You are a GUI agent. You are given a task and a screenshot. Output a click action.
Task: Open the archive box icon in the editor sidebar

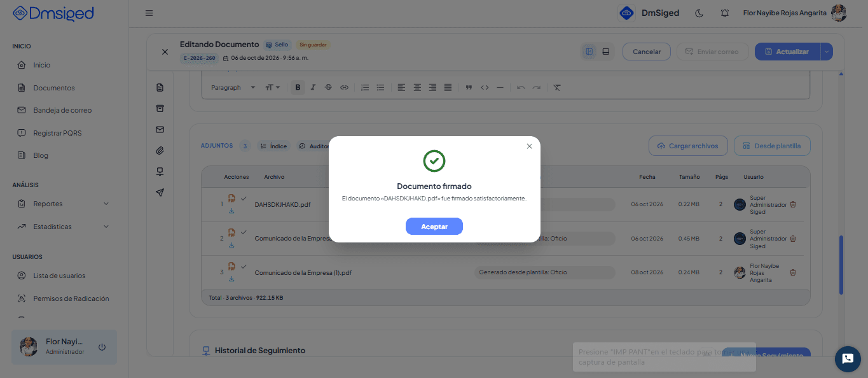160,108
